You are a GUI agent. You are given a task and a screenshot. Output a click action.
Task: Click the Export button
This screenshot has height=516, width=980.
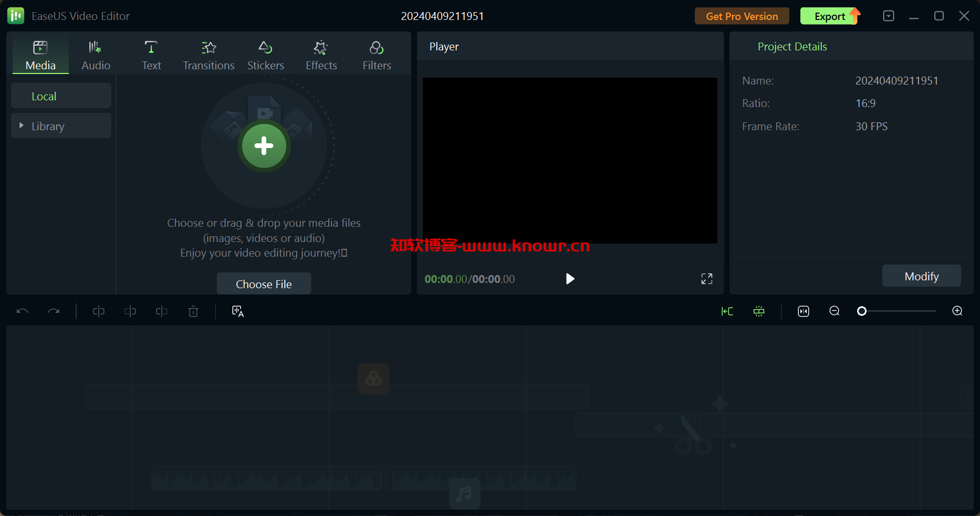click(x=830, y=16)
